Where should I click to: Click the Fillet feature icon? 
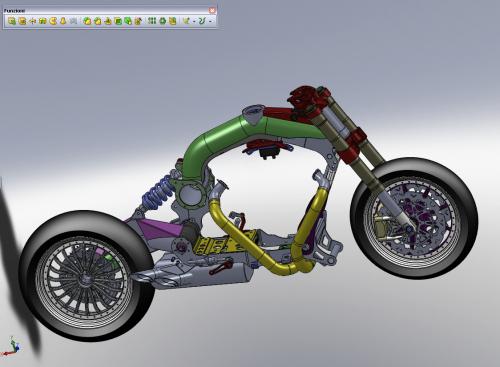click(87, 21)
